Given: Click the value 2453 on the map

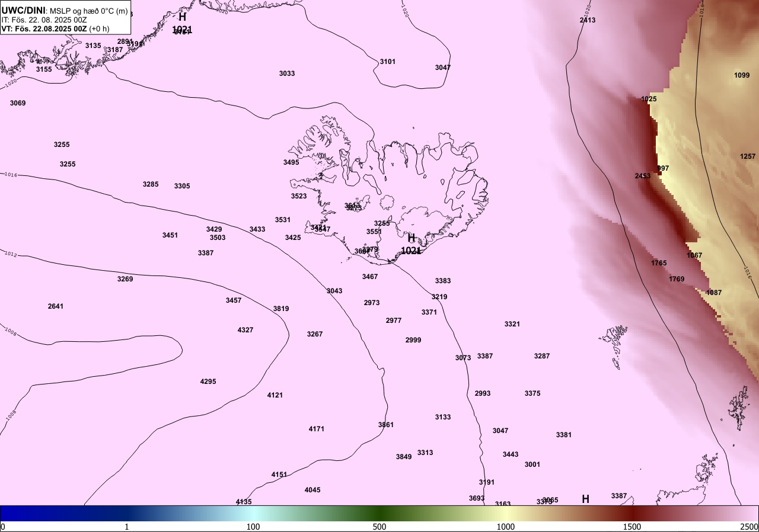Looking at the screenshot, I should 643,176.
